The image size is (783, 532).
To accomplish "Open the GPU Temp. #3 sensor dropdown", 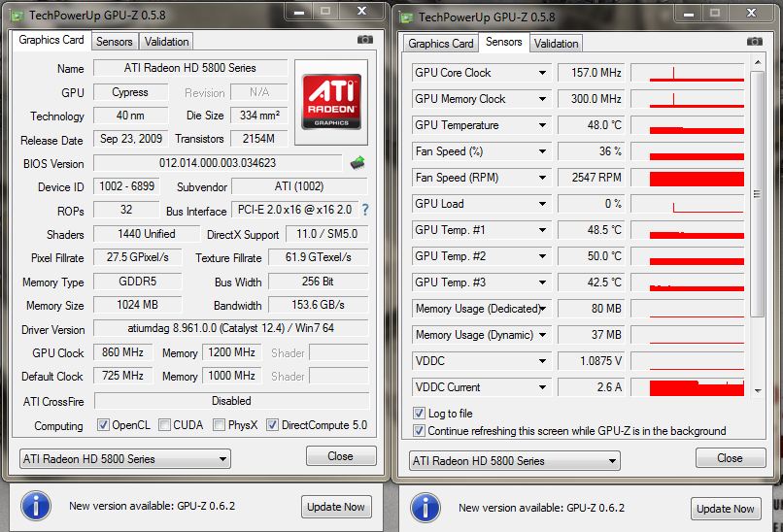I will click(x=542, y=283).
